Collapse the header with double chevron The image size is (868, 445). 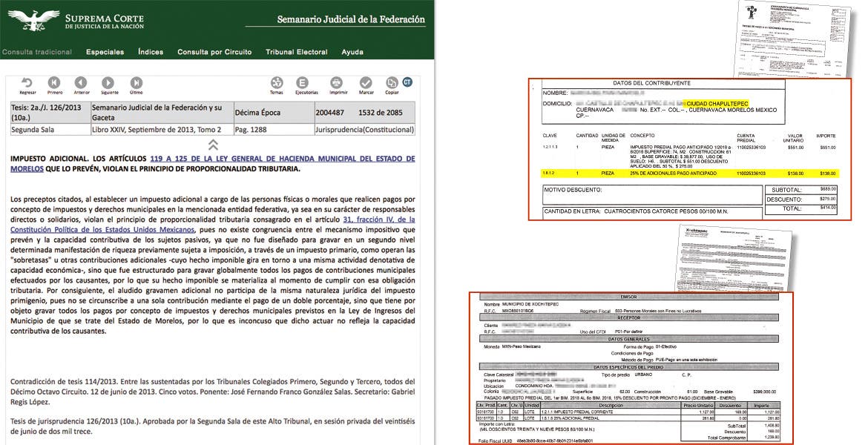pyautogui.click(x=213, y=145)
